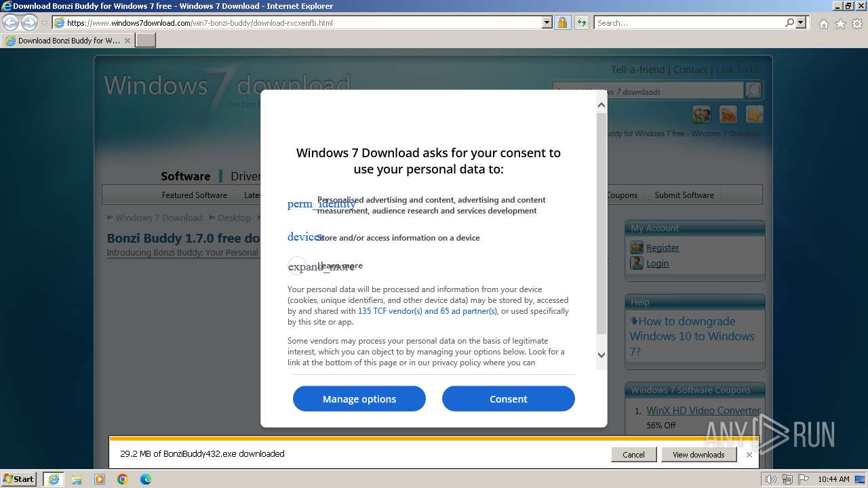Click the site search input field

pos(648,91)
